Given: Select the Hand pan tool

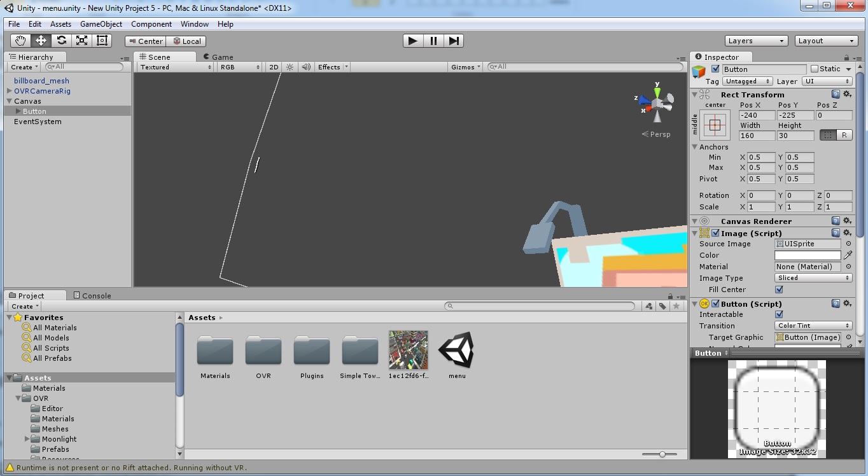Looking at the screenshot, I should tap(19, 40).
